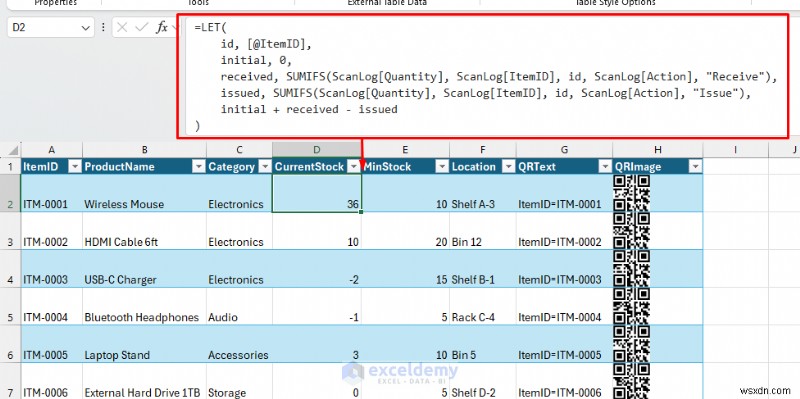Click the Category cell Audio
The width and height of the screenshot is (800, 399).
tap(239, 307)
